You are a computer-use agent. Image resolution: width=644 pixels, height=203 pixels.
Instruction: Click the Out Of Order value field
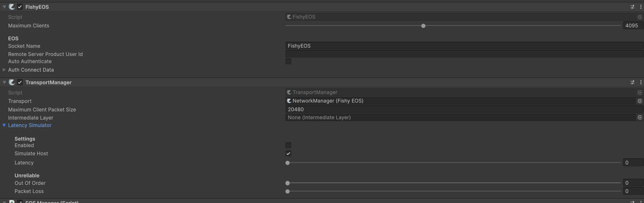click(x=633, y=183)
